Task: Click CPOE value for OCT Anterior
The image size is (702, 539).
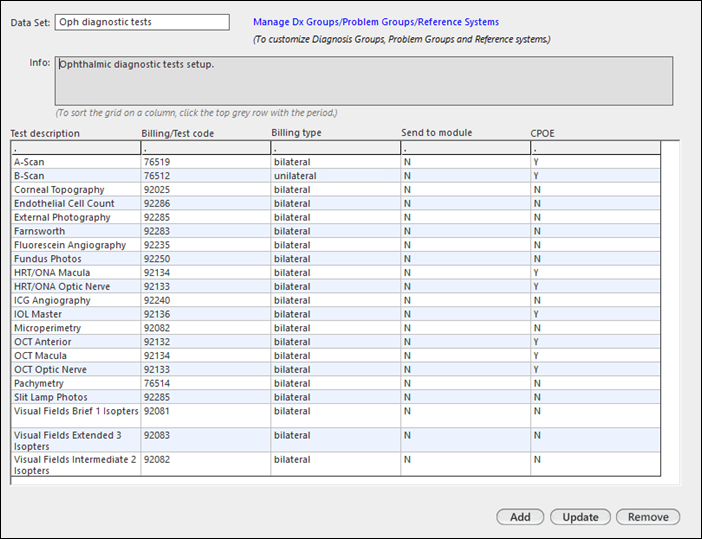Action: [595, 342]
